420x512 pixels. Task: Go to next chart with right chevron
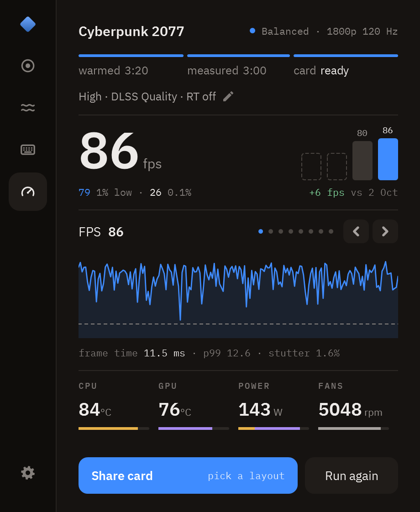pyautogui.click(x=385, y=231)
